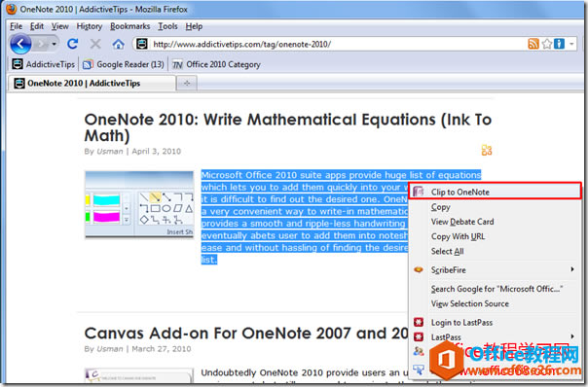Select the OneNote 2010 | AddictiveTips tab
The image size is (588, 387).
coord(92,84)
